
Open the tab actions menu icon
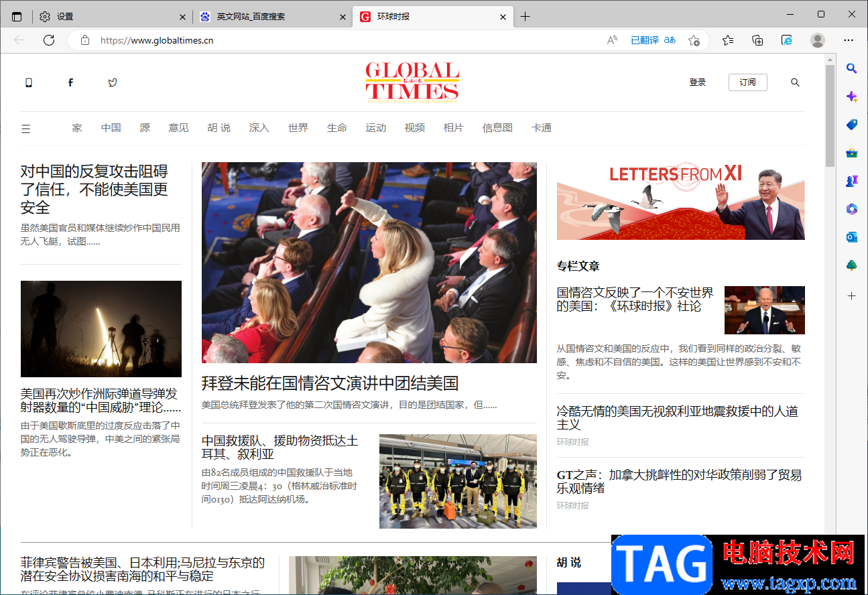point(17,17)
